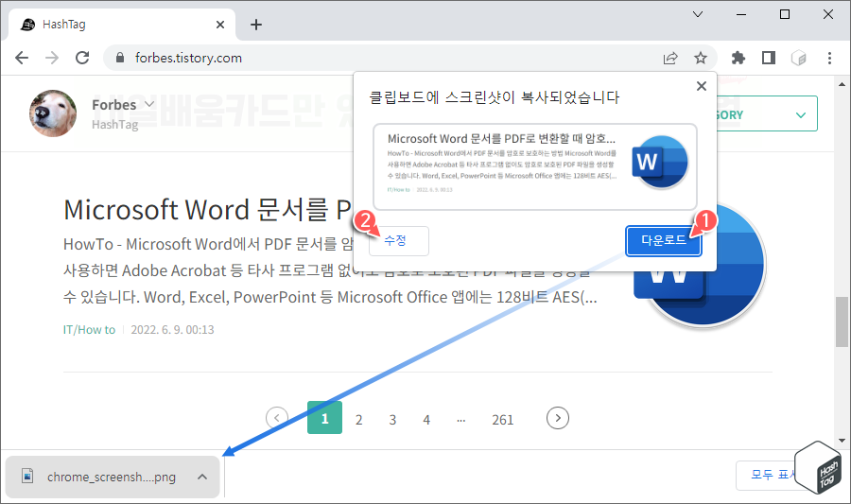Click the PNG file icon in download bar
Image resolution: width=851 pixels, height=504 pixels.
27,477
